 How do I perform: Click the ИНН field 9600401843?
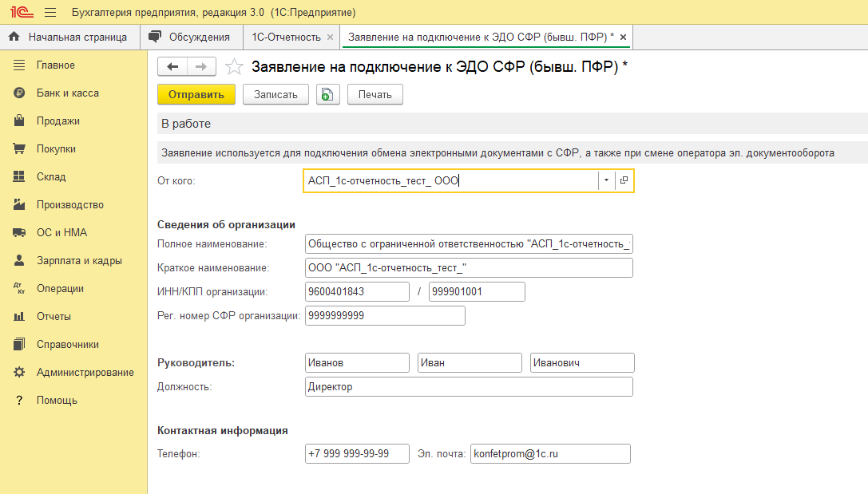click(357, 291)
